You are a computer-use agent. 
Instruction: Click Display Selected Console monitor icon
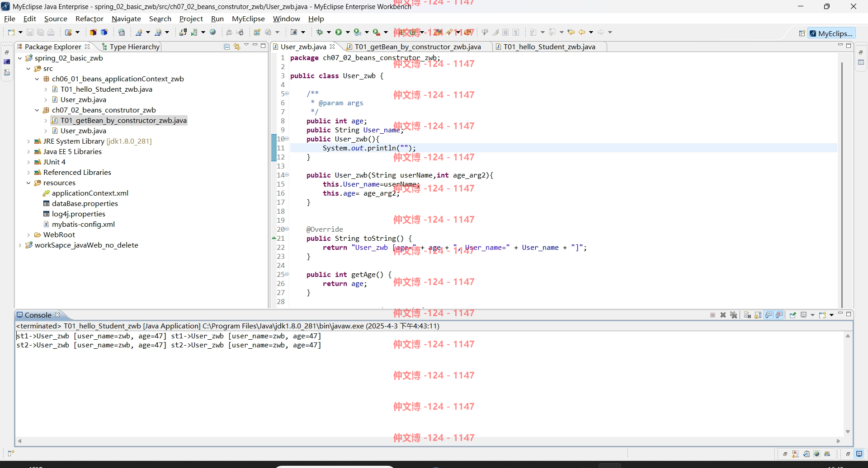pos(804,315)
